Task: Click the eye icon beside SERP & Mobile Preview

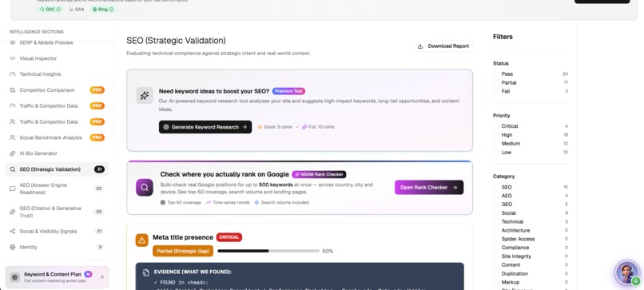Action: tap(12, 42)
